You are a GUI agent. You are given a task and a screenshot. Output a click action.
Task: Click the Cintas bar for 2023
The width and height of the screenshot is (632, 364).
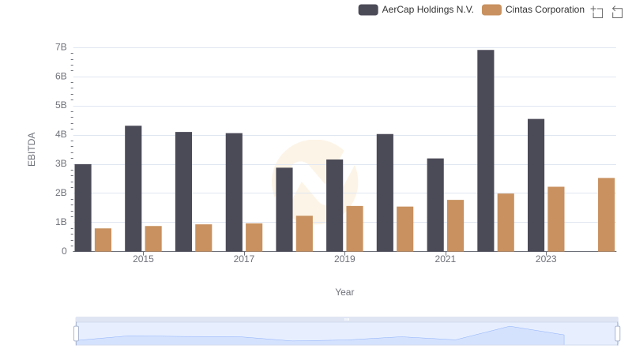coord(556,219)
